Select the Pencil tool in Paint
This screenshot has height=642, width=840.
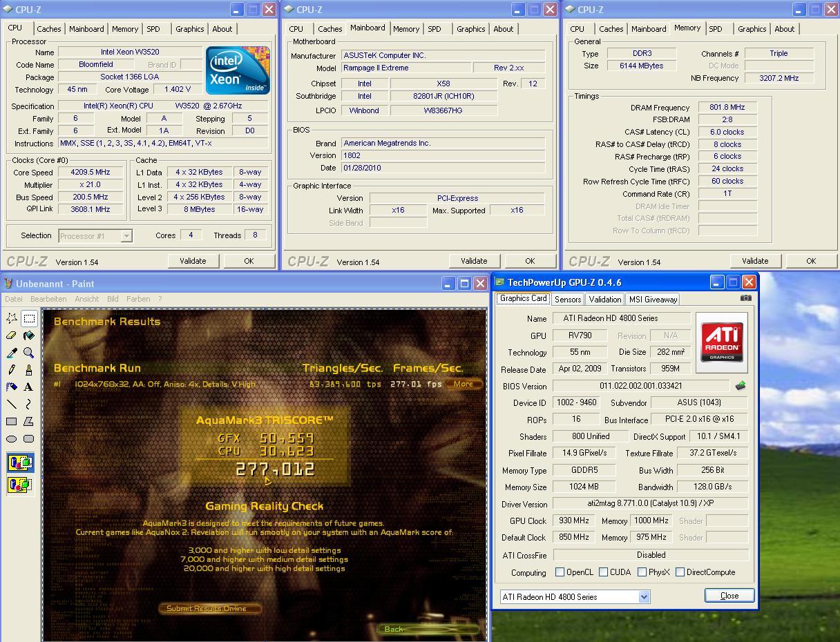[12, 370]
